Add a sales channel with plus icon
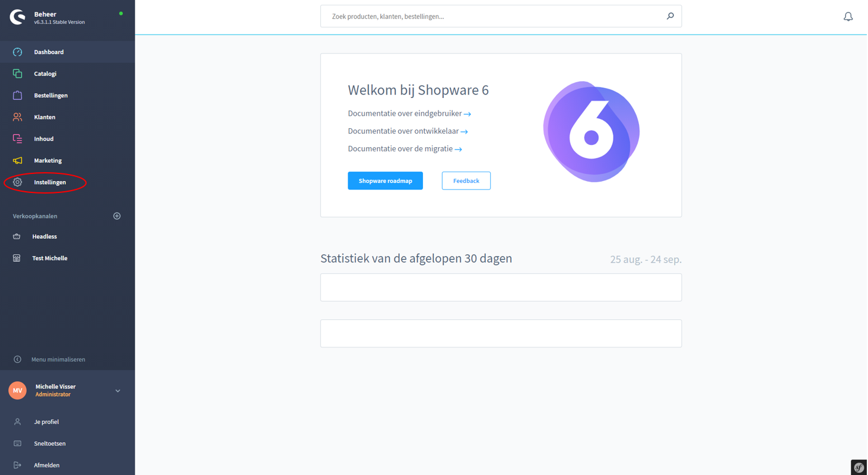The height and width of the screenshot is (475, 868). [117, 216]
